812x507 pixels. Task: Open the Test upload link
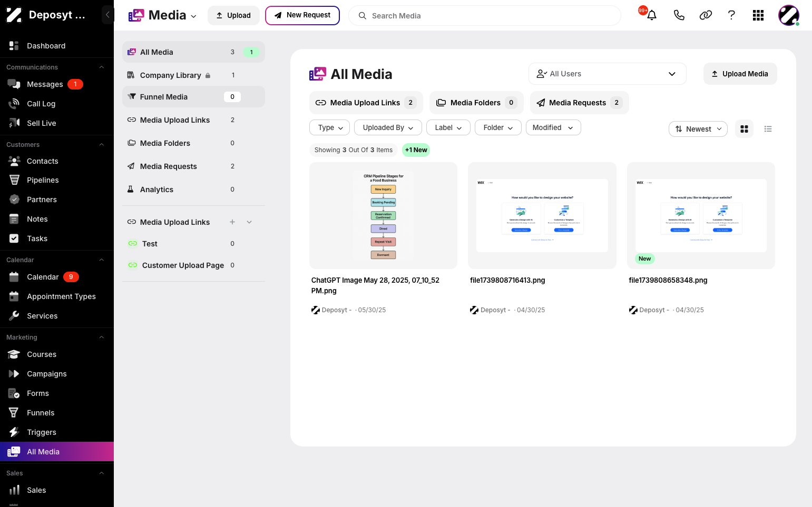pos(193,244)
